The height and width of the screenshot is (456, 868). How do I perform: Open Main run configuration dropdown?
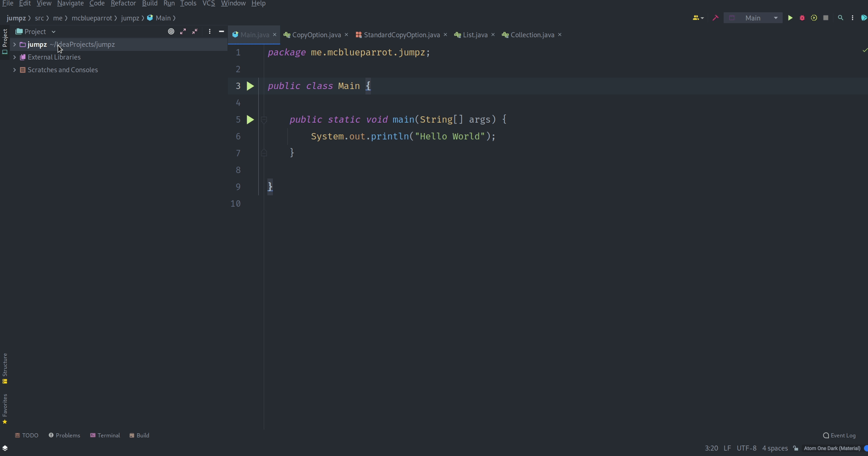click(x=754, y=18)
